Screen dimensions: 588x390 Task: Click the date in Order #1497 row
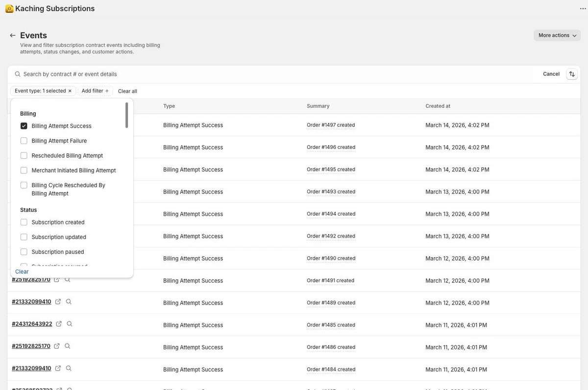point(457,125)
